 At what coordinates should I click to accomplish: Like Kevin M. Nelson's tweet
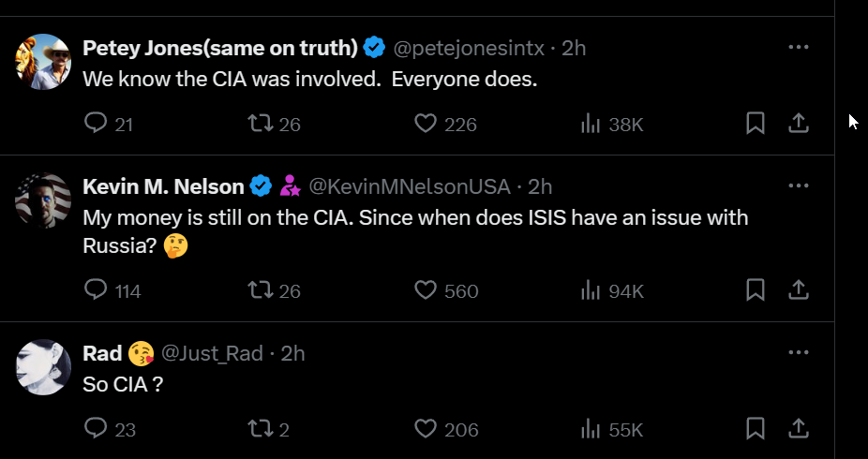tap(427, 290)
